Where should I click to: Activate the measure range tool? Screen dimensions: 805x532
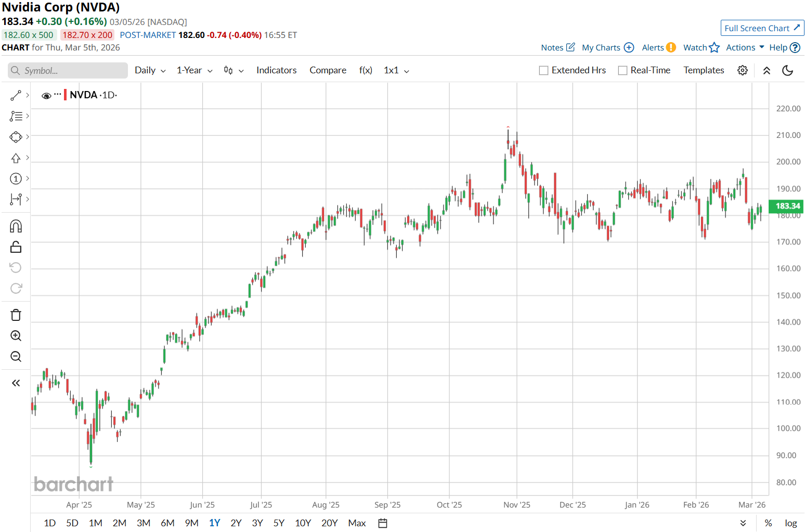pos(16,199)
